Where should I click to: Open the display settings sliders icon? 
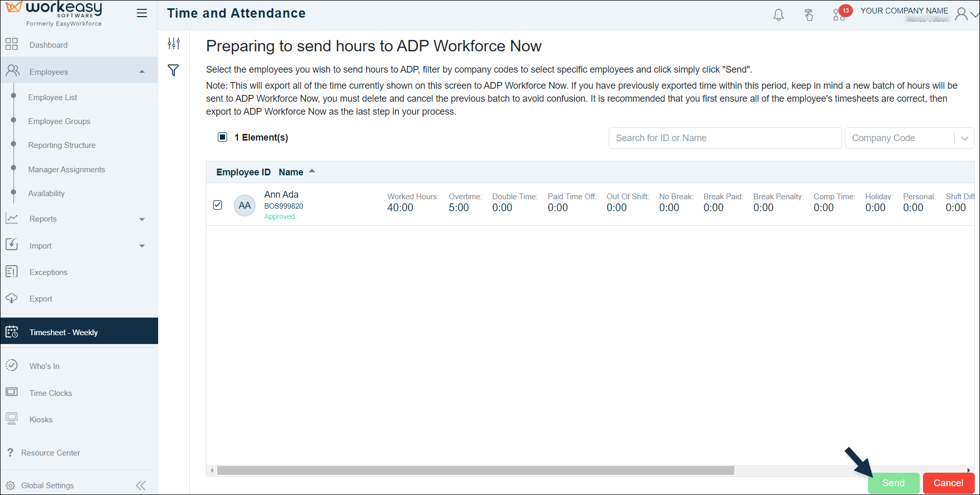coord(174,44)
